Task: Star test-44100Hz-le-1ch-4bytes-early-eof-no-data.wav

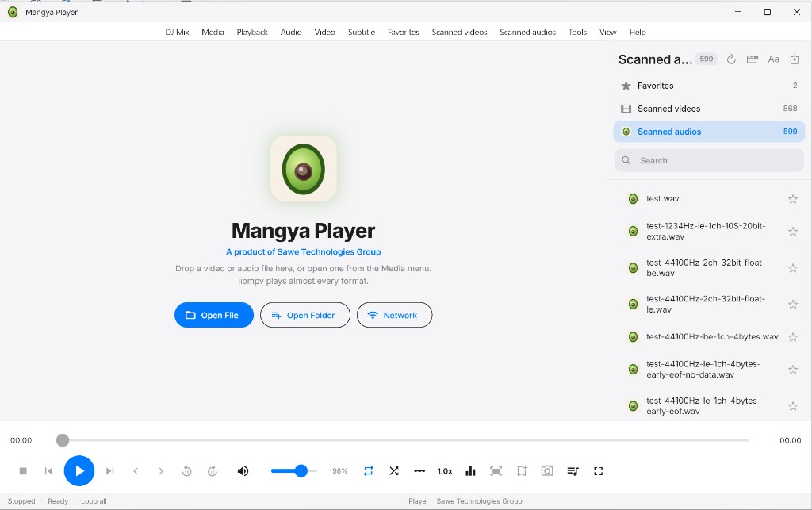Action: [x=793, y=370]
